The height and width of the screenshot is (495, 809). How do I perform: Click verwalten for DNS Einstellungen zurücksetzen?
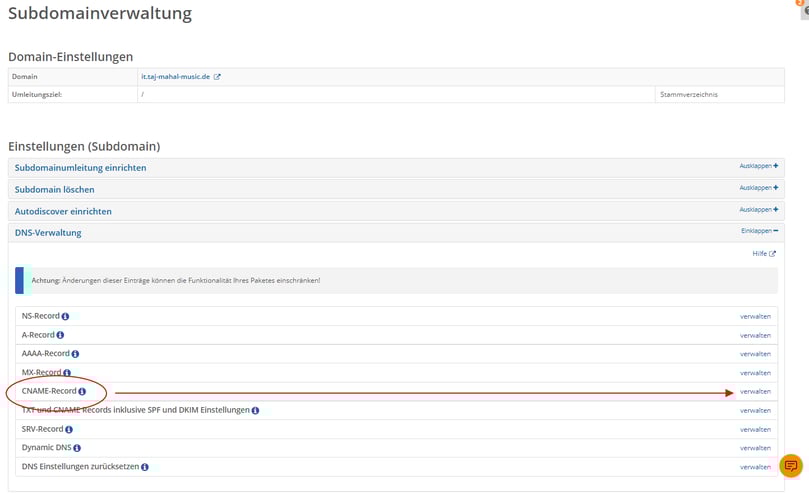pyautogui.click(x=755, y=467)
